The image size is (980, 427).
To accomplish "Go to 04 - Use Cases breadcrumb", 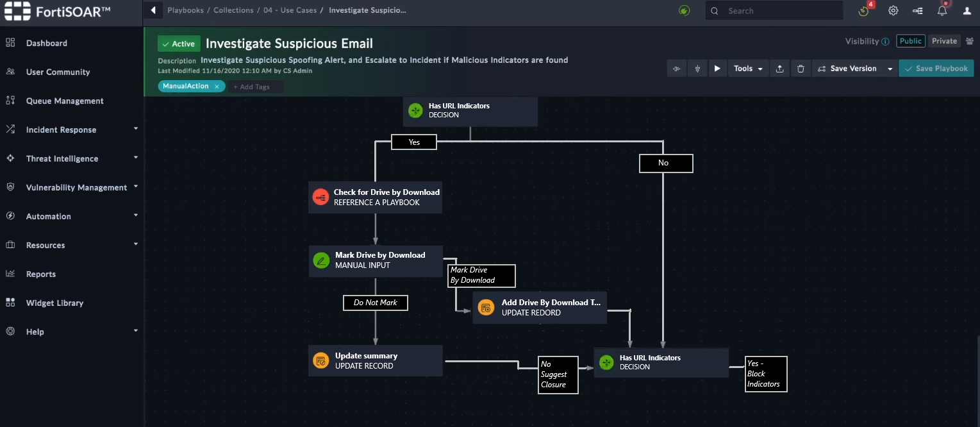I will pyautogui.click(x=290, y=10).
